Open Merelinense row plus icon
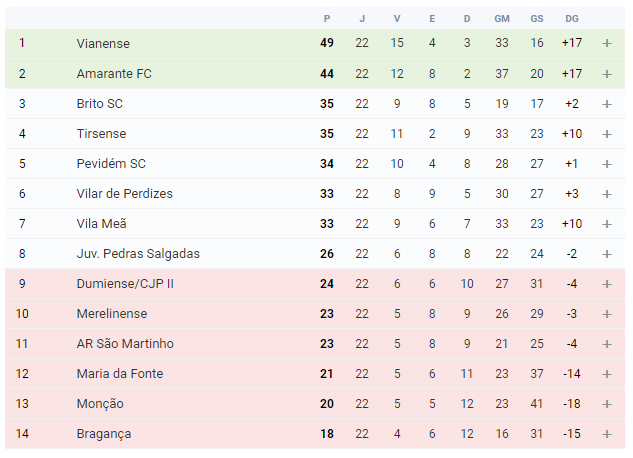The height and width of the screenshot is (458, 633). click(x=607, y=314)
